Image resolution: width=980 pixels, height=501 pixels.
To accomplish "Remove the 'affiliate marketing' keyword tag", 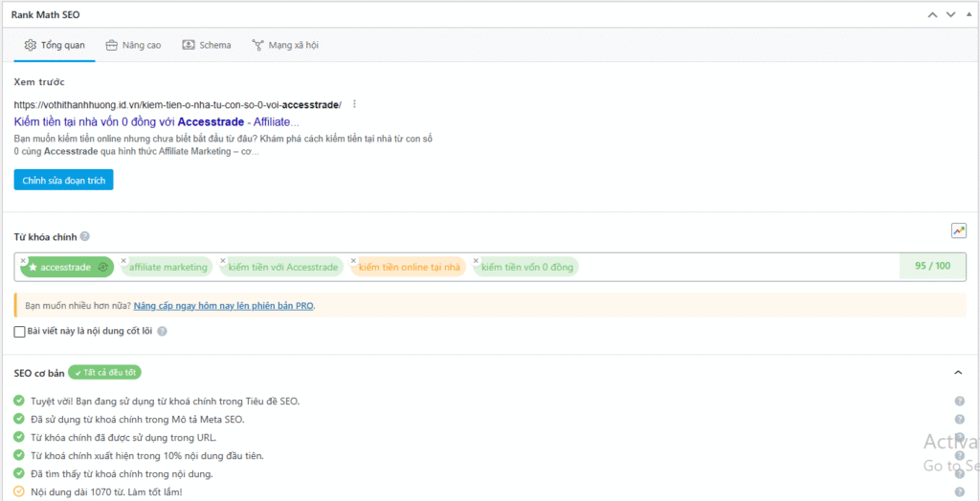I will click(123, 260).
